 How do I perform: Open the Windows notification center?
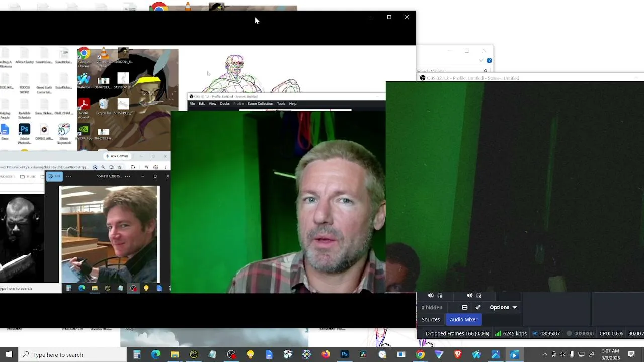[632, 355]
